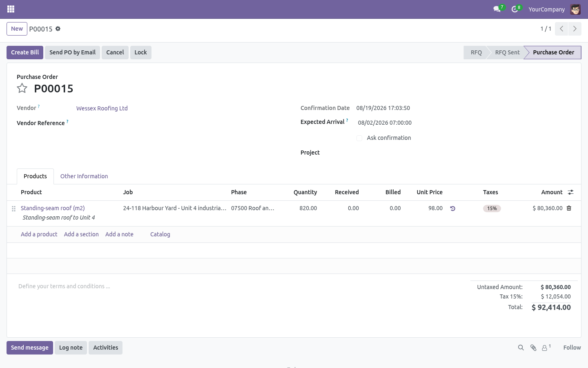Click Add a note link
Image resolution: width=588 pixels, height=368 pixels.
click(x=119, y=234)
